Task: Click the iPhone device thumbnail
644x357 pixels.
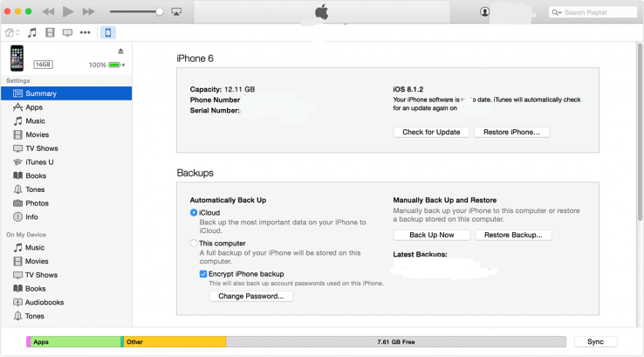Action: click(17, 58)
